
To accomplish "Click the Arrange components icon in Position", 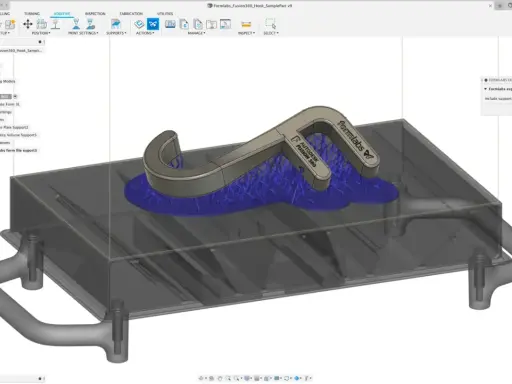I will pyautogui.click(x=42, y=24).
